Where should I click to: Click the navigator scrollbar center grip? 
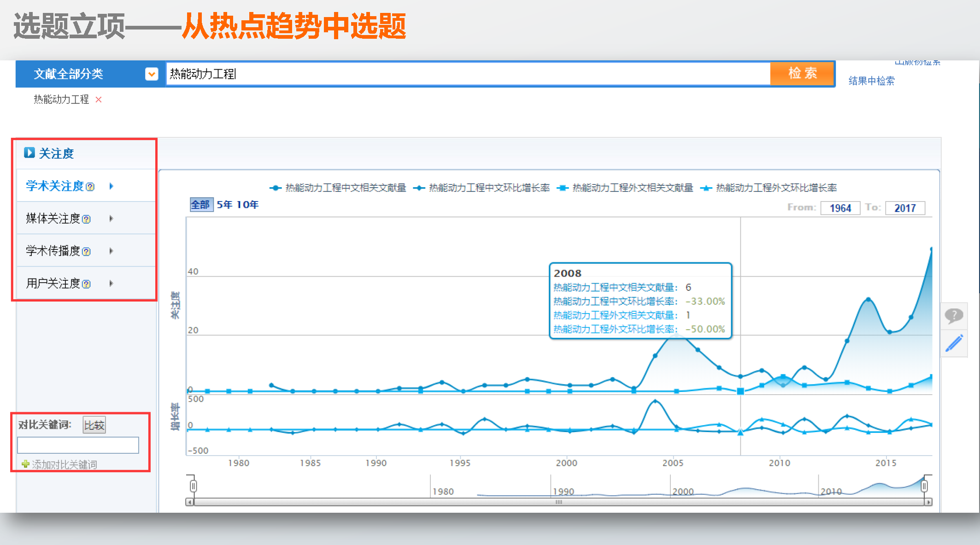click(x=558, y=502)
